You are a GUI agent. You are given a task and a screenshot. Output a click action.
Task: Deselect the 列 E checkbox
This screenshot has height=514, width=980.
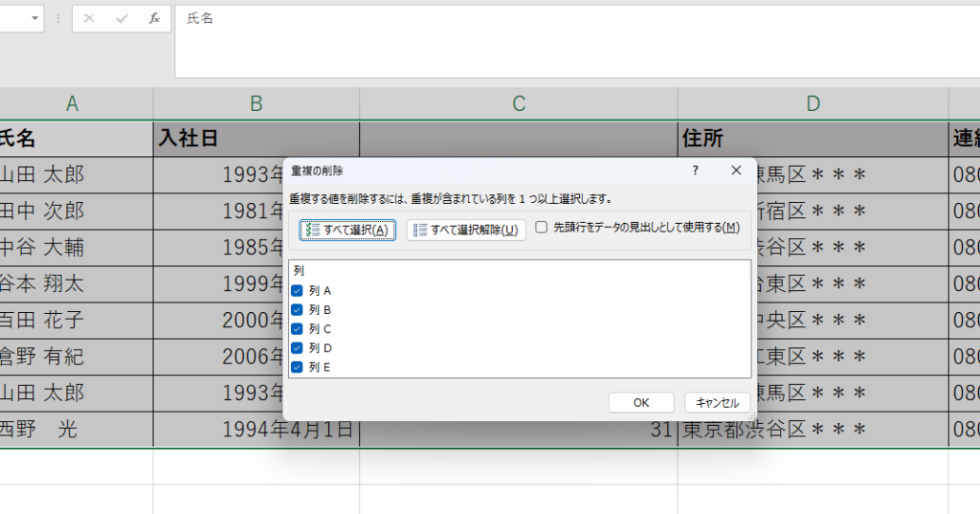[297, 367]
